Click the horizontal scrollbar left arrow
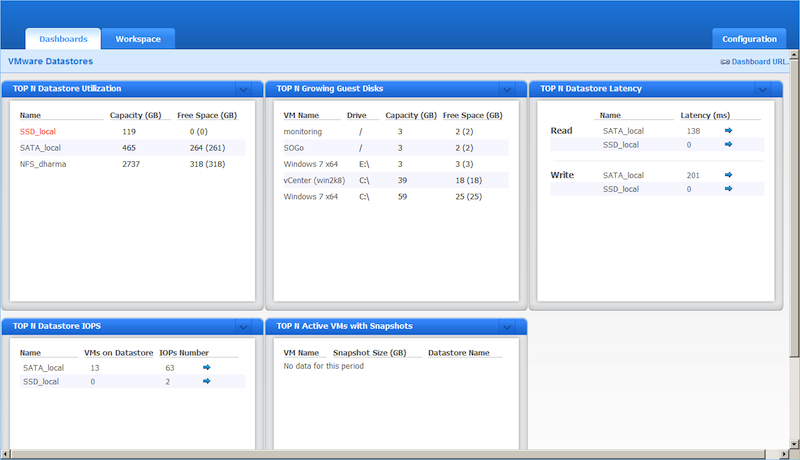 [5, 454]
